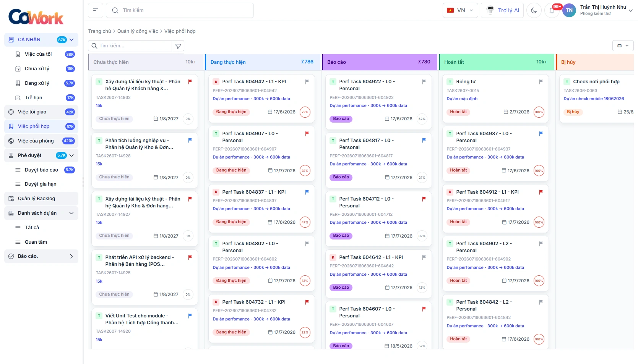This screenshot has height=364, width=638.
Task: Click the 72% progress circle on Task 604942
Action: [305, 112]
